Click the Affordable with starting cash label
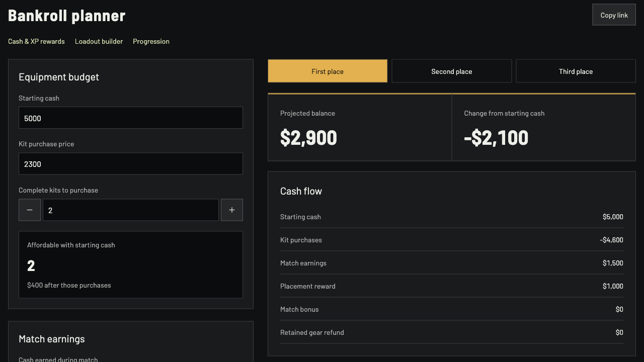The image size is (644, 362). click(71, 245)
